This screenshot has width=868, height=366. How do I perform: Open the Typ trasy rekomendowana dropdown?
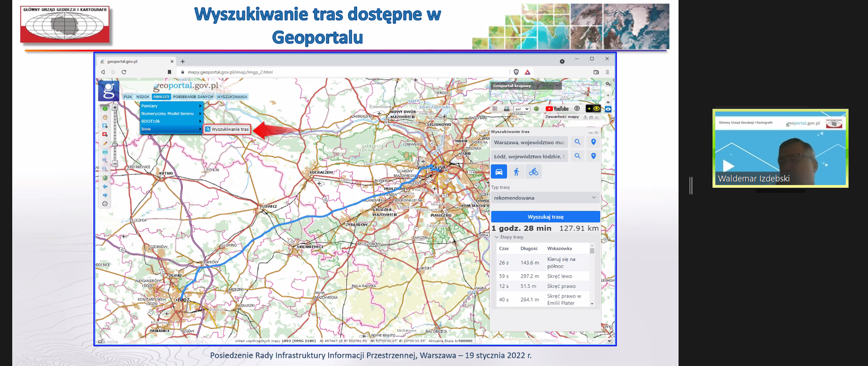(x=545, y=198)
